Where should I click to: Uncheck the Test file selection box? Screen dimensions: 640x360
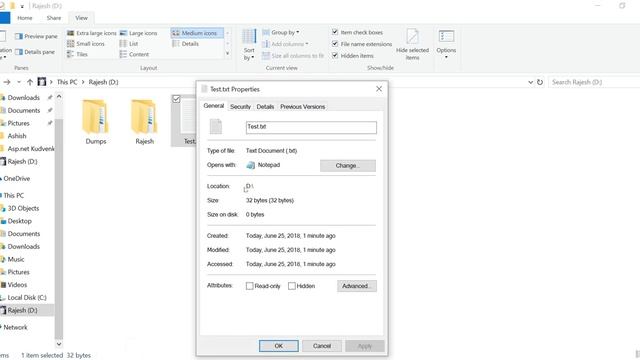click(x=176, y=99)
